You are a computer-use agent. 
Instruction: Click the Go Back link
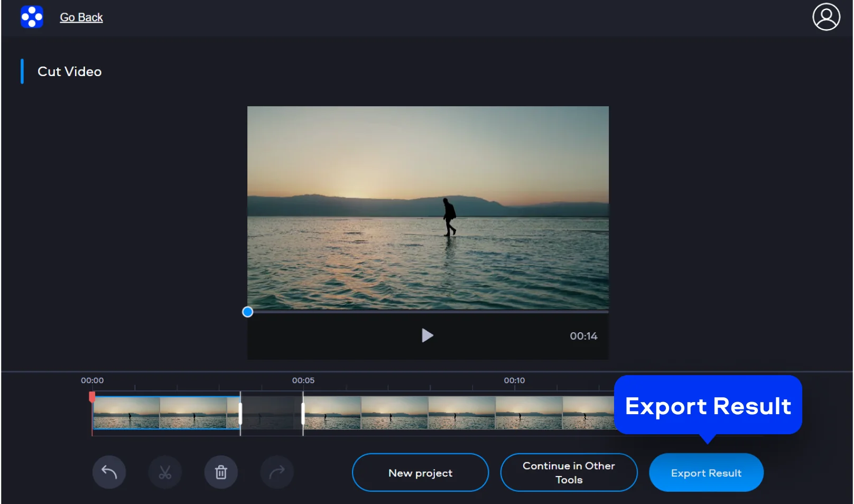click(81, 17)
